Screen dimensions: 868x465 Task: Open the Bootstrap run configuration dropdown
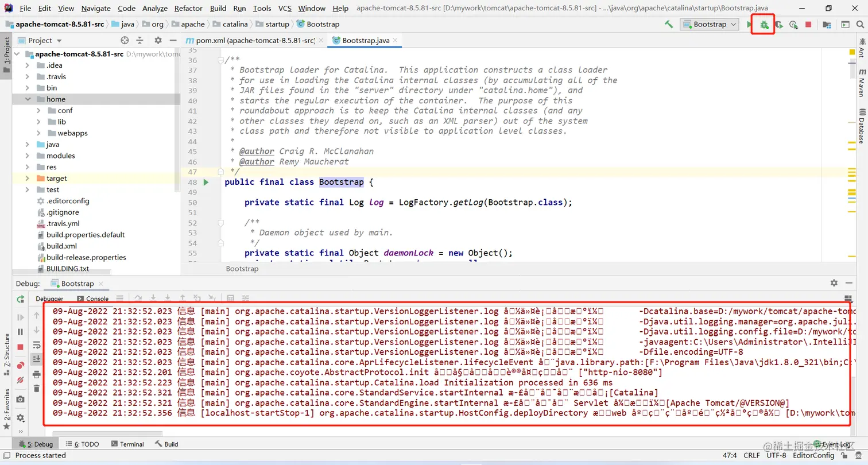pos(710,24)
